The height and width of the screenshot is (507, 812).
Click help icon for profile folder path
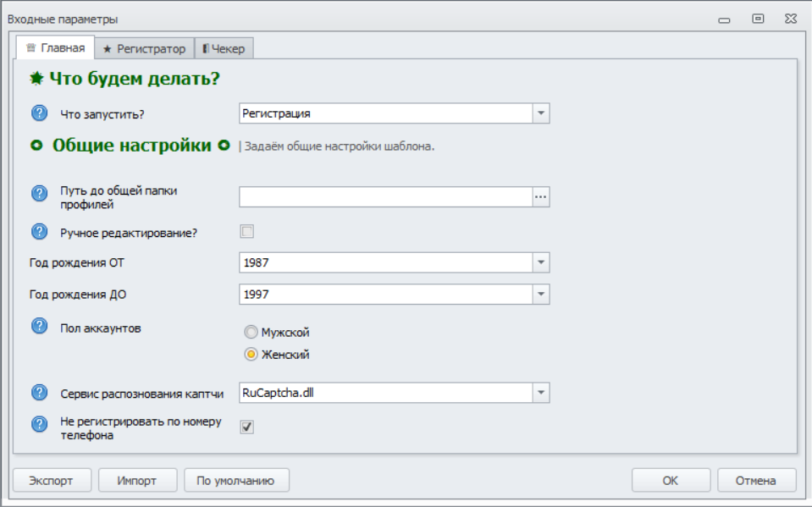click(x=39, y=194)
